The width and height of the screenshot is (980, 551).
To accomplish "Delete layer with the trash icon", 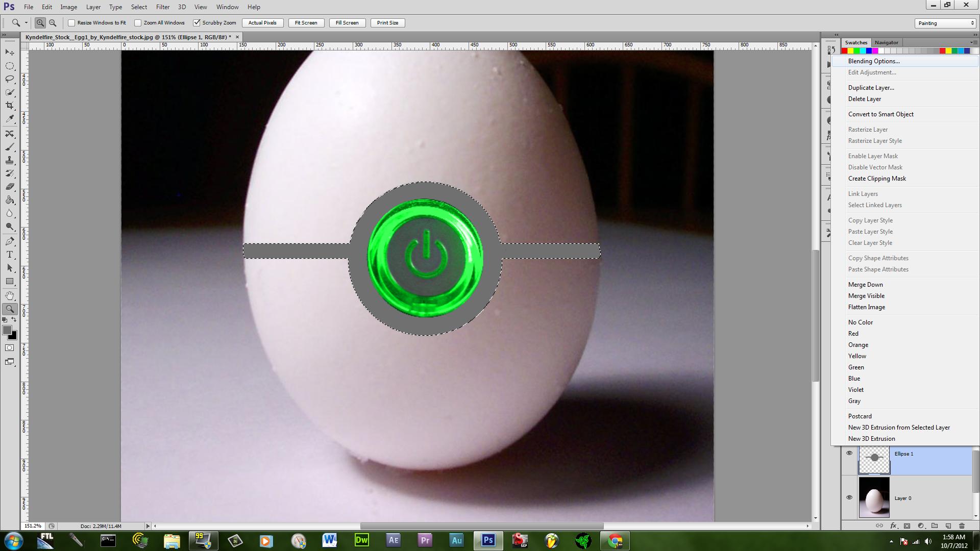I will point(962,525).
